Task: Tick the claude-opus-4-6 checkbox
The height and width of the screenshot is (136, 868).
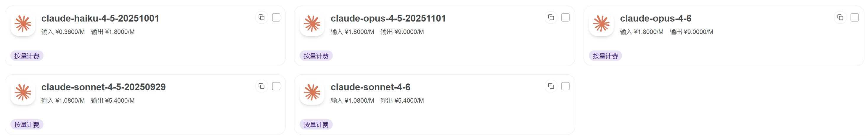Action: [854, 17]
